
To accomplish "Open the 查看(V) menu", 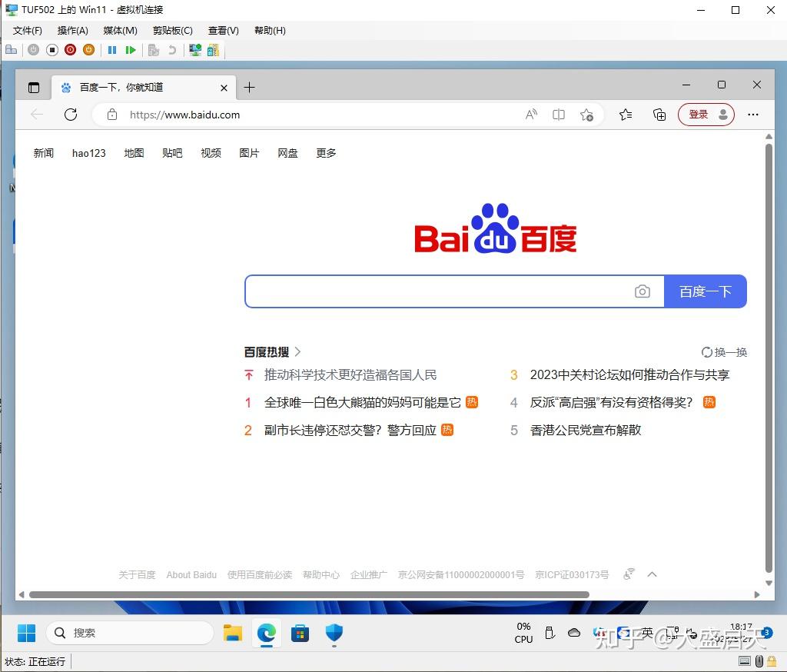I will pyautogui.click(x=224, y=31).
